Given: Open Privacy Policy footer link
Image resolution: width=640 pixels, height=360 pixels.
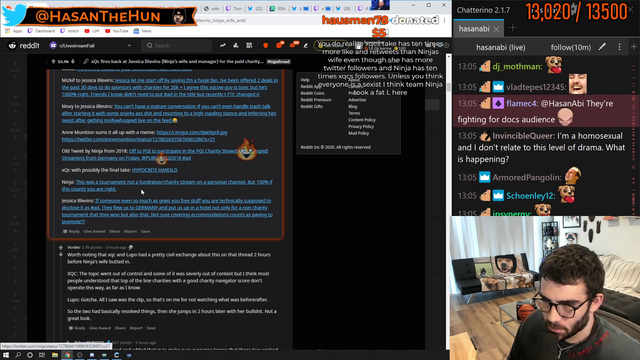Looking at the screenshot, I should coord(361,127).
